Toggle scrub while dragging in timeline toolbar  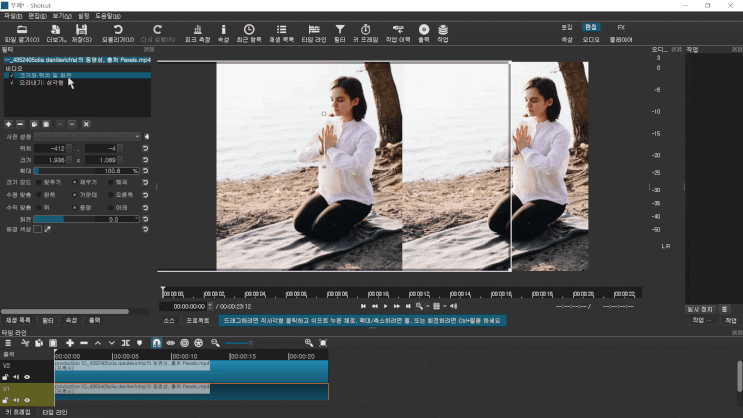(171, 343)
